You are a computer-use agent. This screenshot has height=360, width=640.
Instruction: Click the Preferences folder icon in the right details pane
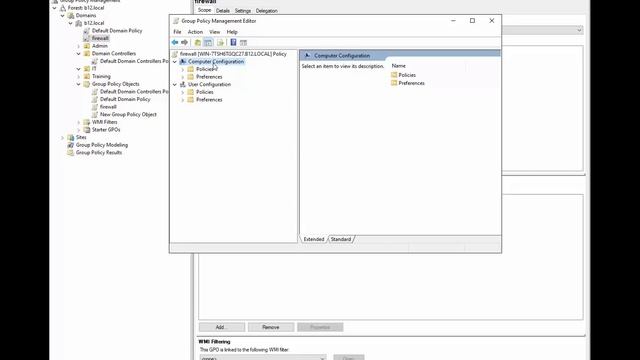(394, 83)
